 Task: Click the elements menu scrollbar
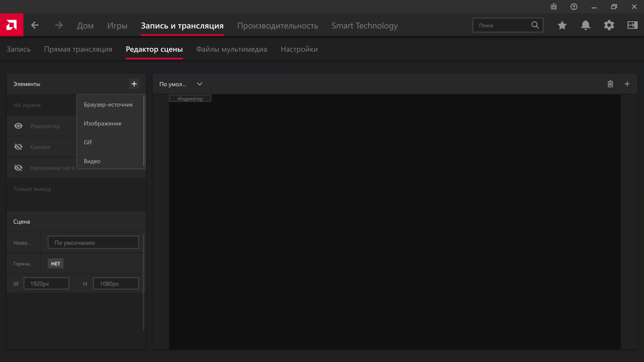pyautogui.click(x=144, y=131)
